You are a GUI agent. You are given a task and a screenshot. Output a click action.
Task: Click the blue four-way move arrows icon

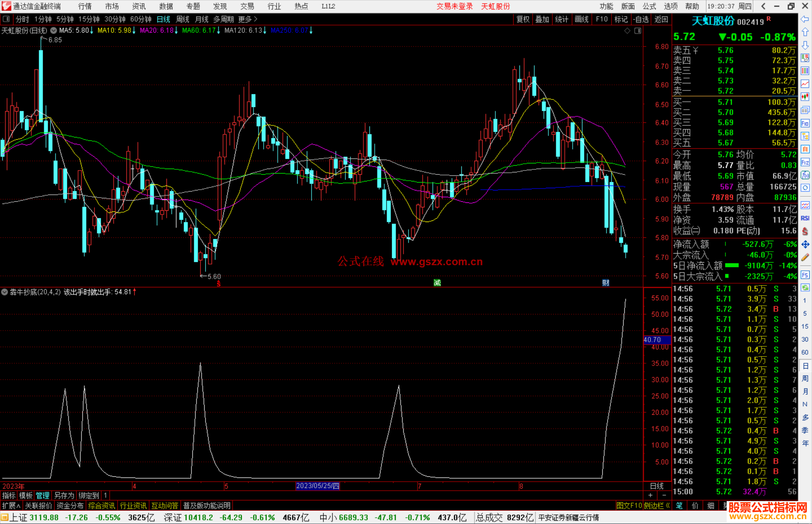tap(805, 245)
